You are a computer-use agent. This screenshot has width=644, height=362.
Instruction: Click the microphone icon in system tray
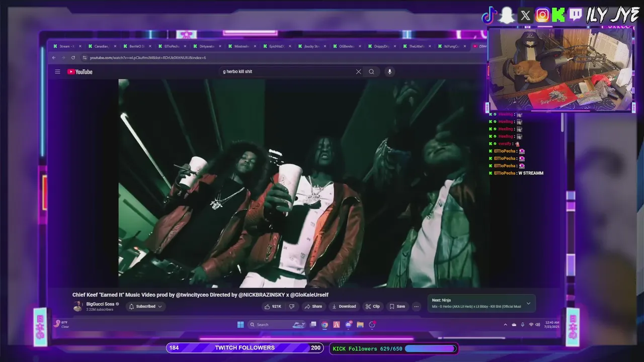coord(523,325)
